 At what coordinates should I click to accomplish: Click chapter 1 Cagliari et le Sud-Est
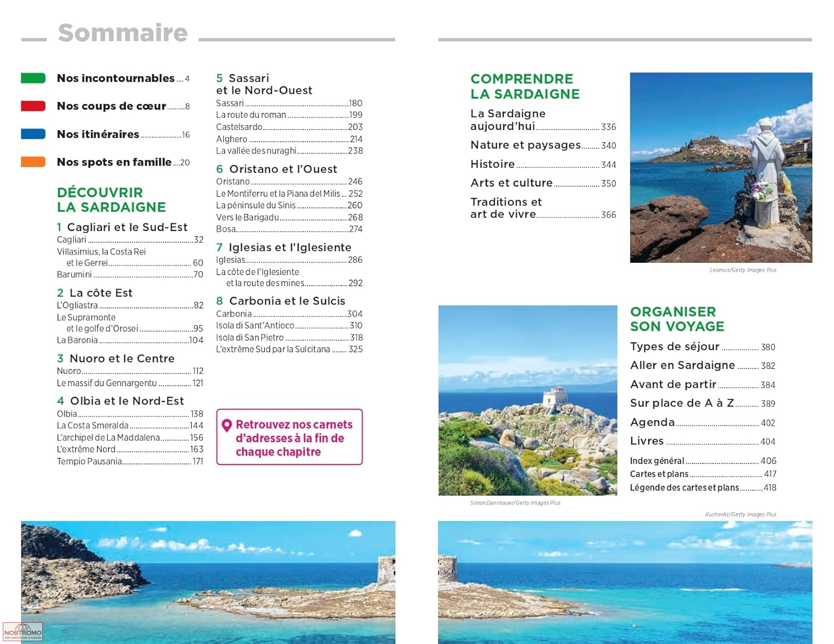pyautogui.click(x=122, y=227)
